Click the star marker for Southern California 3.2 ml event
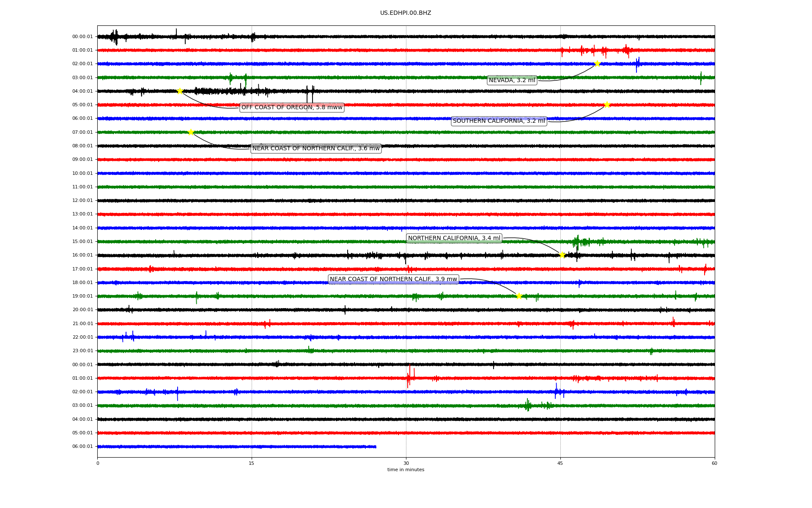Image resolution: width=812 pixels, height=508 pixels. 607,105
